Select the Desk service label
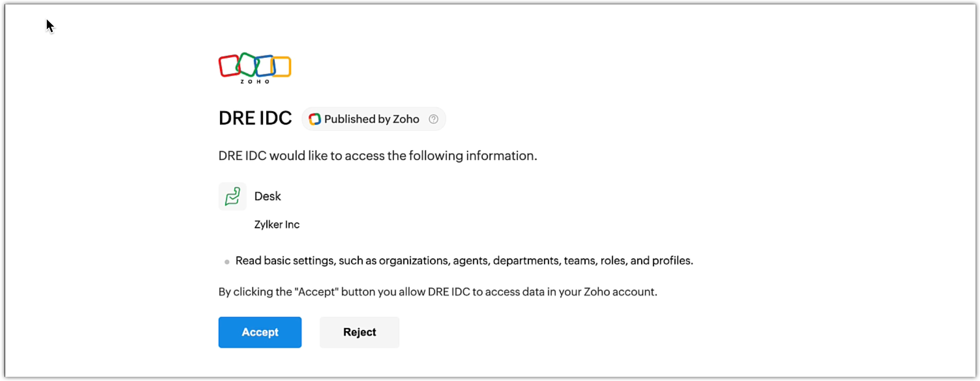Image resolution: width=980 pixels, height=381 pixels. 267,196
